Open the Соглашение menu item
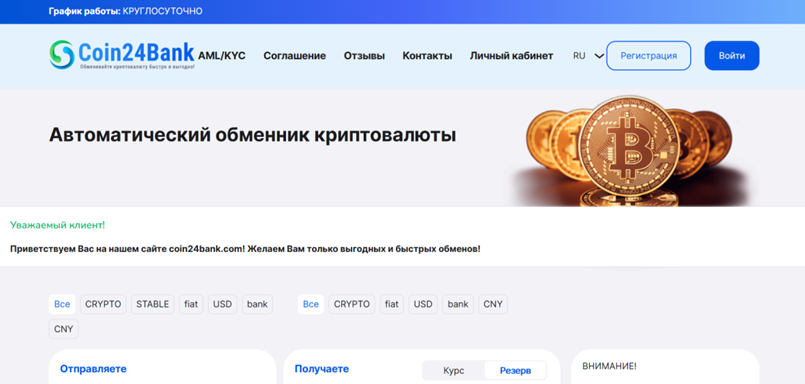This screenshot has width=805, height=384. pyautogui.click(x=295, y=56)
